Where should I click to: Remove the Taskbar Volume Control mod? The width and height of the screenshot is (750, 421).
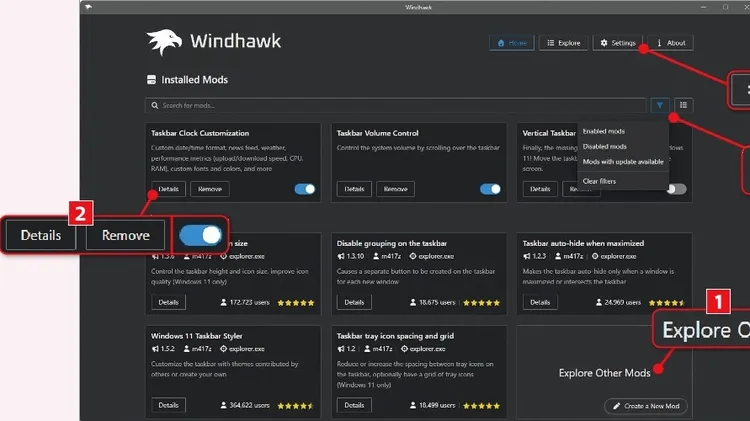(395, 188)
